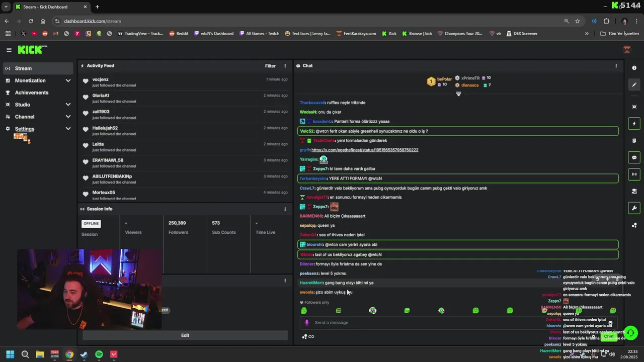Click Hallelujah52 follow entry in Activity Feed
Screen dimensions: 644x362
185,131
